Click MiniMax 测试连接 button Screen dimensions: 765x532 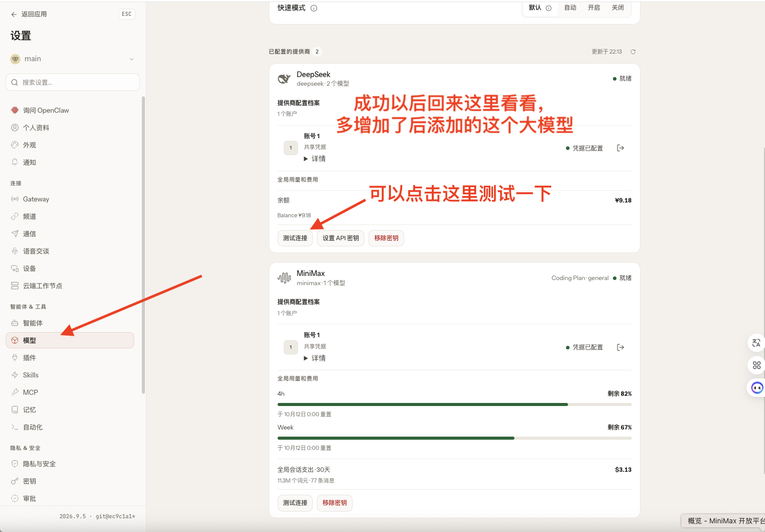pos(295,503)
